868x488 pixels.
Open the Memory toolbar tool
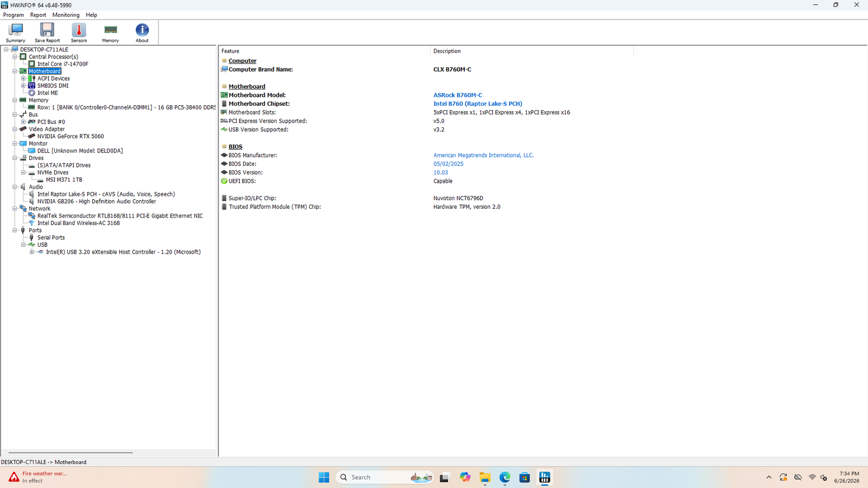110,33
